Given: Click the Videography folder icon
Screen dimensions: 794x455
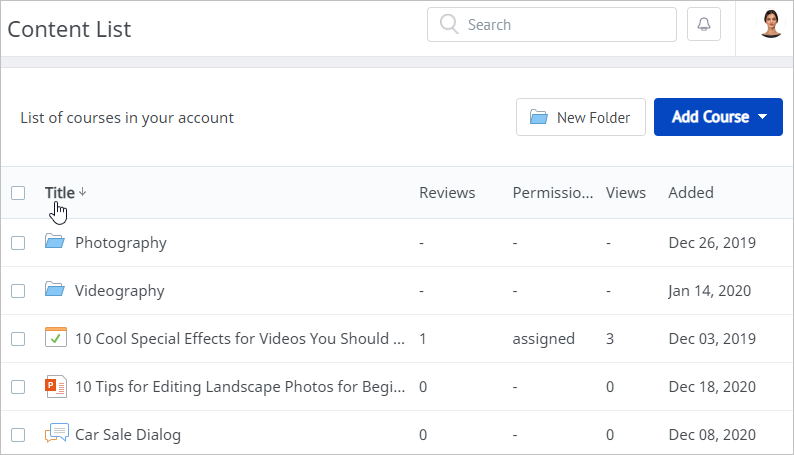Looking at the screenshot, I should click(55, 289).
